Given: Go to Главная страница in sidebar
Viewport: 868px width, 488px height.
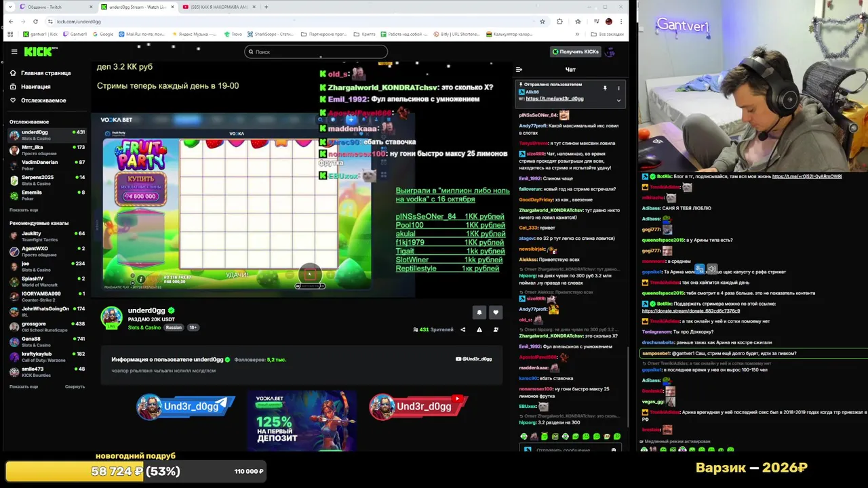Looking at the screenshot, I should point(41,73).
